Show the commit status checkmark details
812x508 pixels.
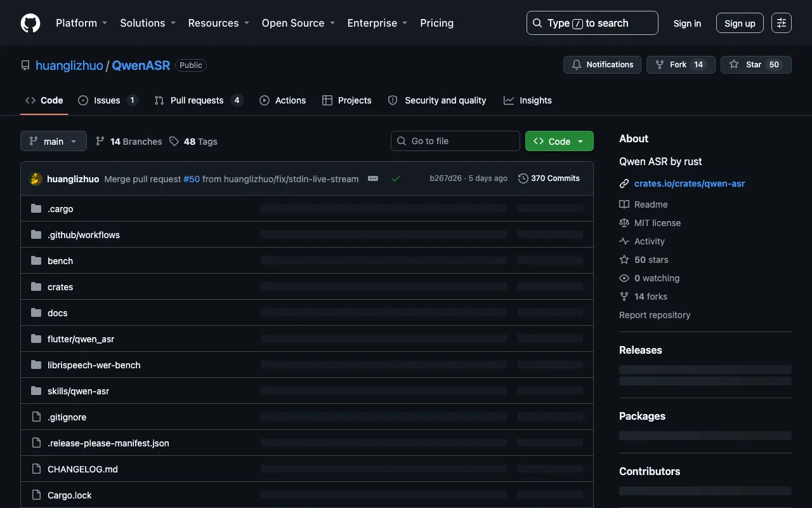tap(396, 179)
